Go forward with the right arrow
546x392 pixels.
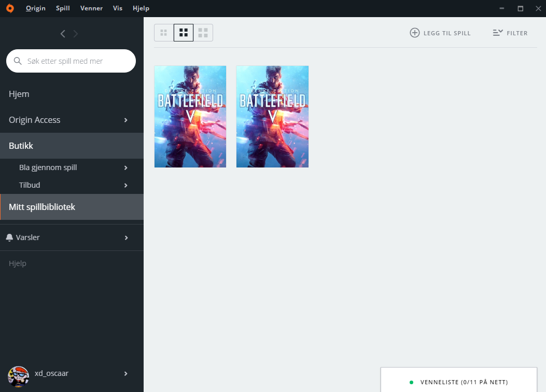click(x=76, y=34)
